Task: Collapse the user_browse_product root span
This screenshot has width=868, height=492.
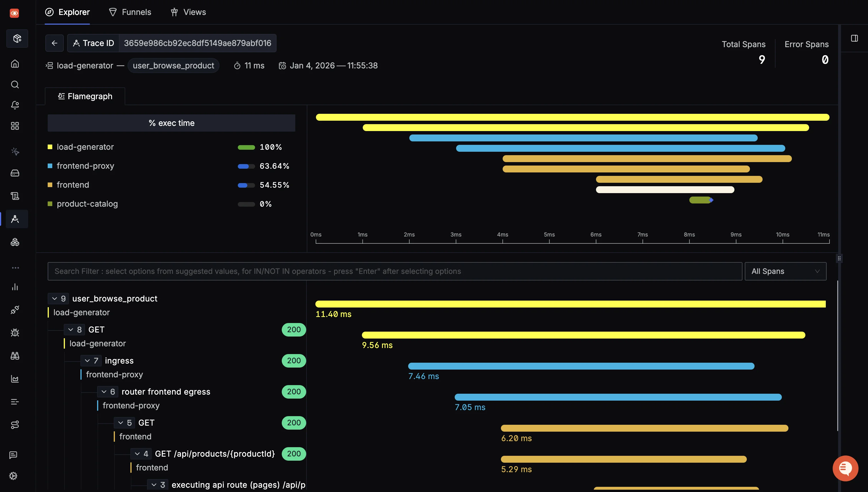Action: pos(55,298)
